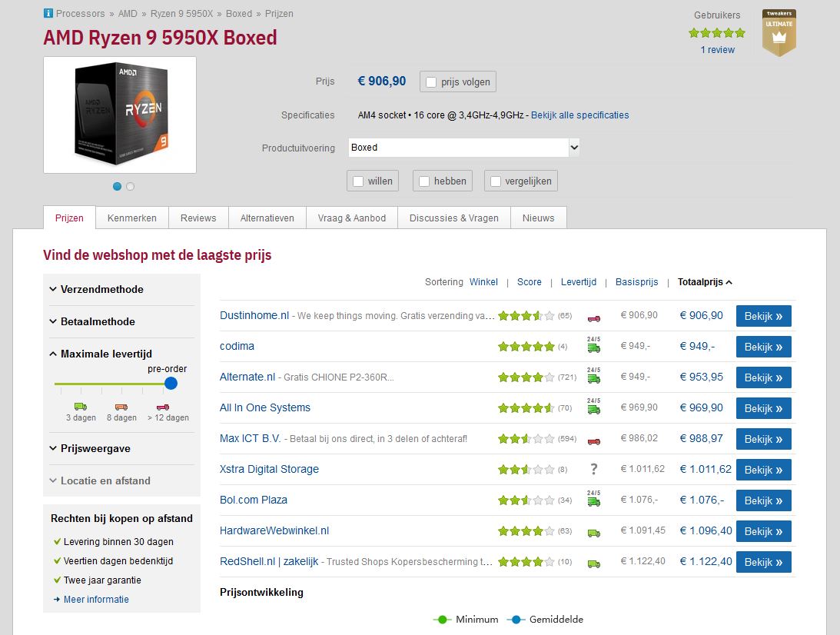This screenshot has width=840, height=635.
Task: Click Bol.com Plaza 24/5 delivery icon
Action: [x=593, y=498]
